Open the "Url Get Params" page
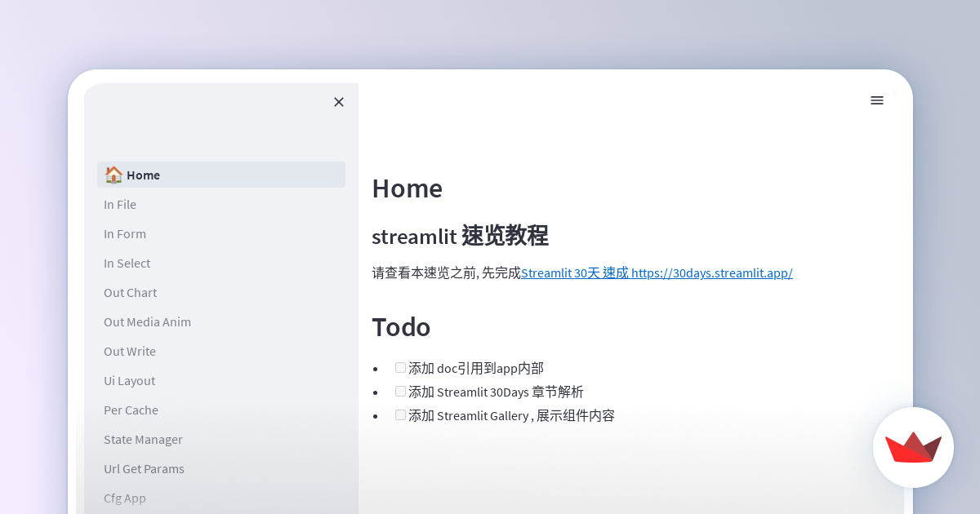The image size is (980, 514). (x=144, y=468)
